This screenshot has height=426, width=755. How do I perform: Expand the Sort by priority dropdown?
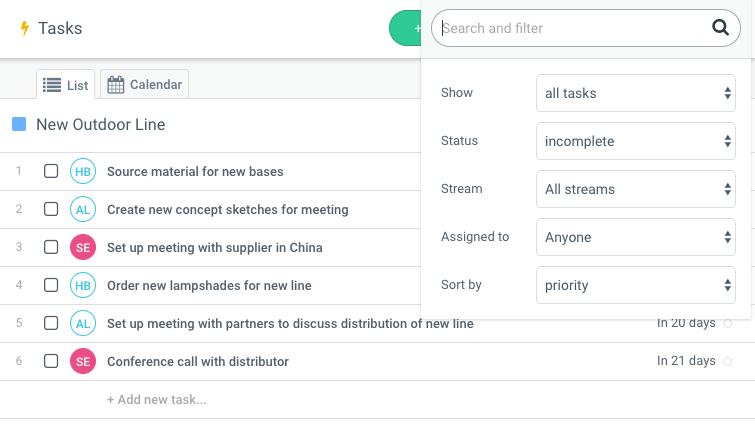pyautogui.click(x=635, y=285)
